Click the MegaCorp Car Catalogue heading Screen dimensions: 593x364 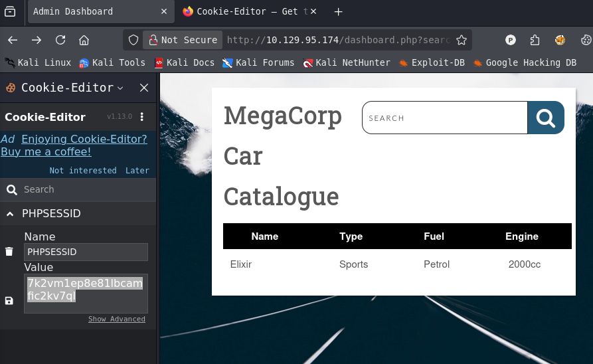tap(283, 156)
